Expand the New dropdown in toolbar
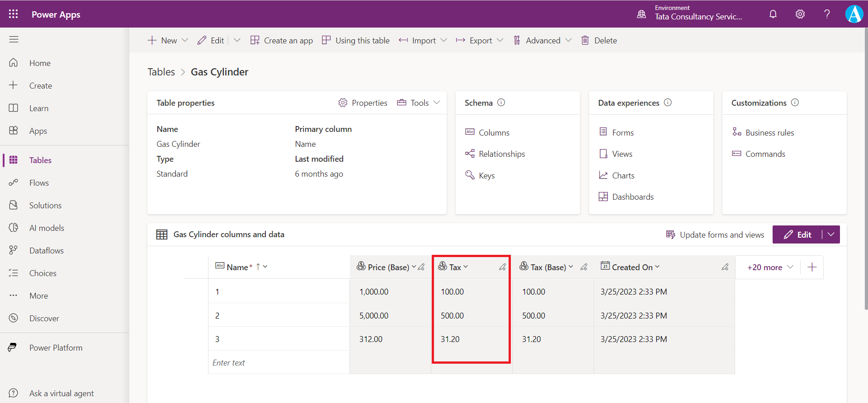 (185, 40)
